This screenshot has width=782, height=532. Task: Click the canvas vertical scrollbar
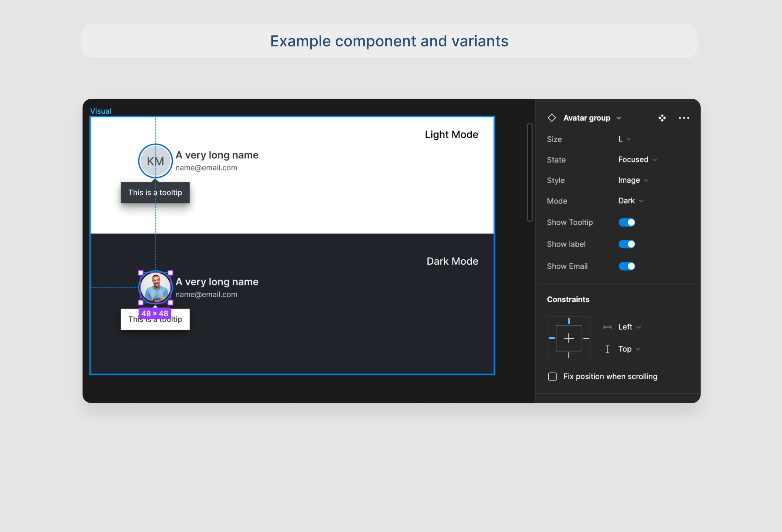coord(529,172)
